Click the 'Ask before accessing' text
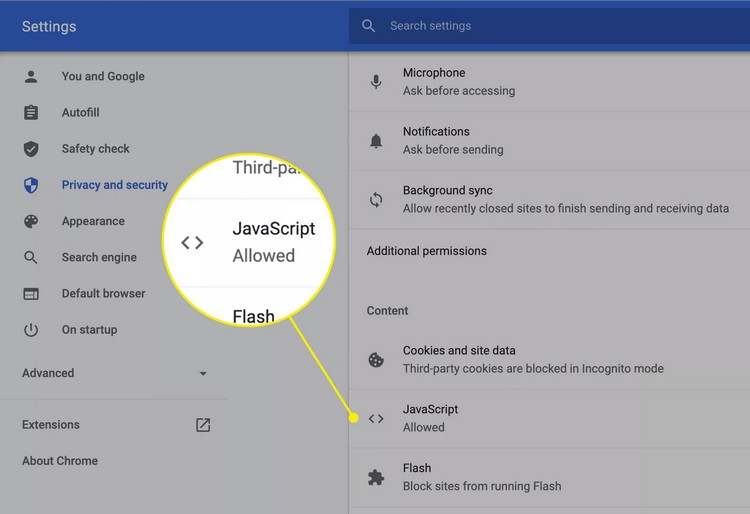The image size is (750, 514). tap(459, 91)
